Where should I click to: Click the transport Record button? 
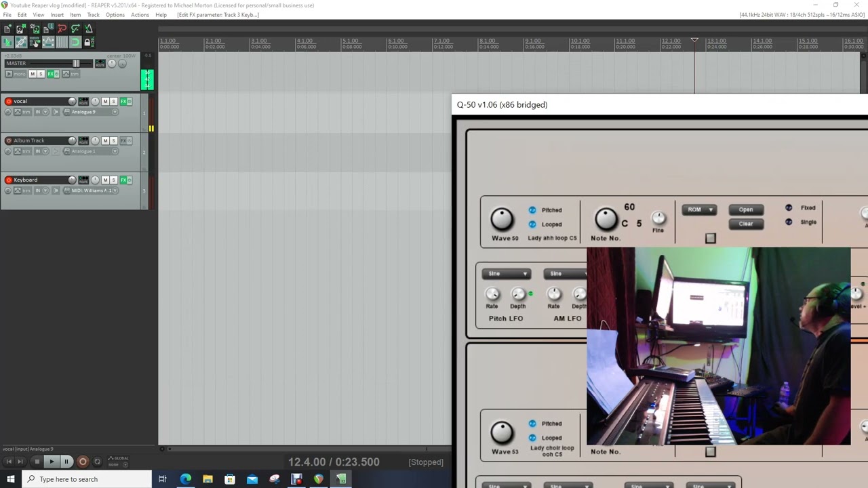tap(83, 462)
